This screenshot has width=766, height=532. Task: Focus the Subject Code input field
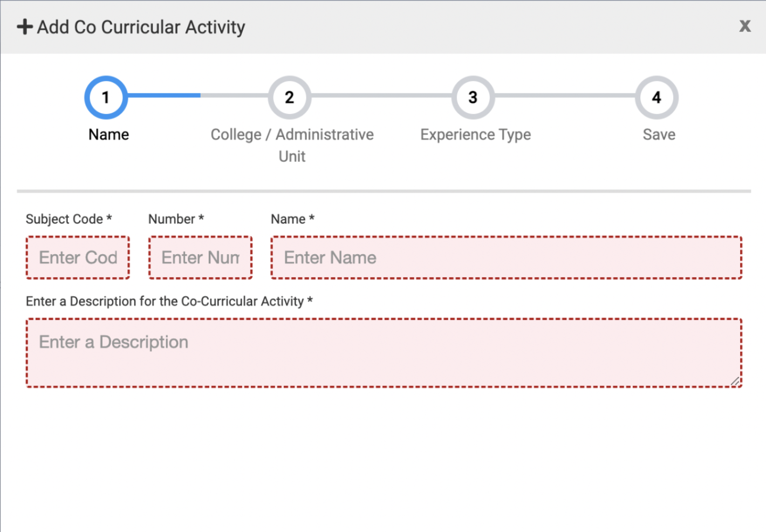coord(78,257)
